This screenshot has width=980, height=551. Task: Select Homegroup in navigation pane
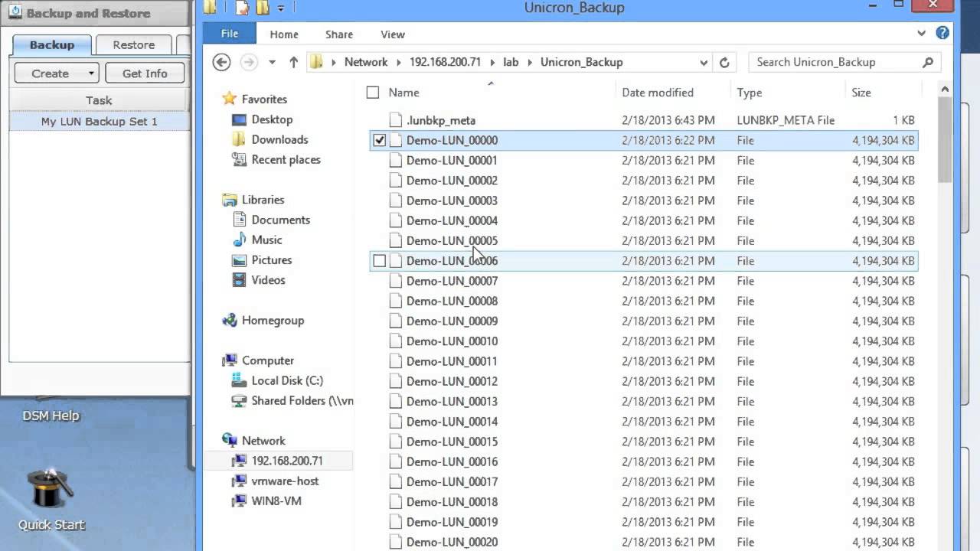[x=273, y=321]
